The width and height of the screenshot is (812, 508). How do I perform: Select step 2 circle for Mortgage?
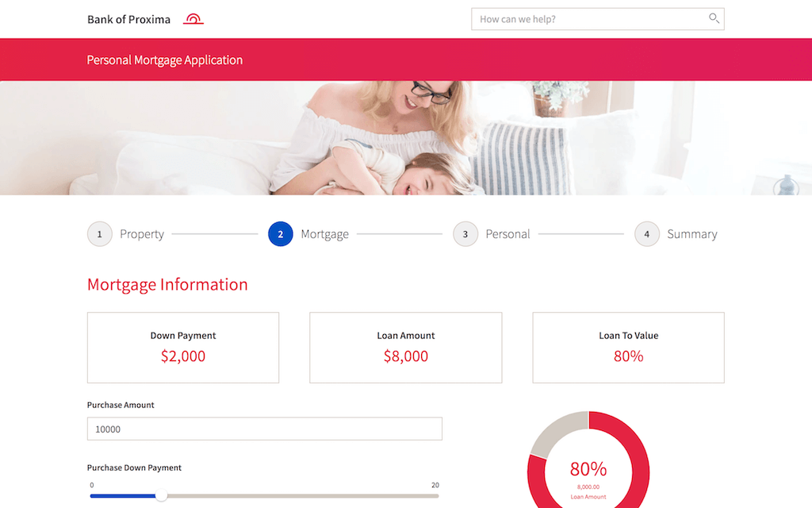280,234
